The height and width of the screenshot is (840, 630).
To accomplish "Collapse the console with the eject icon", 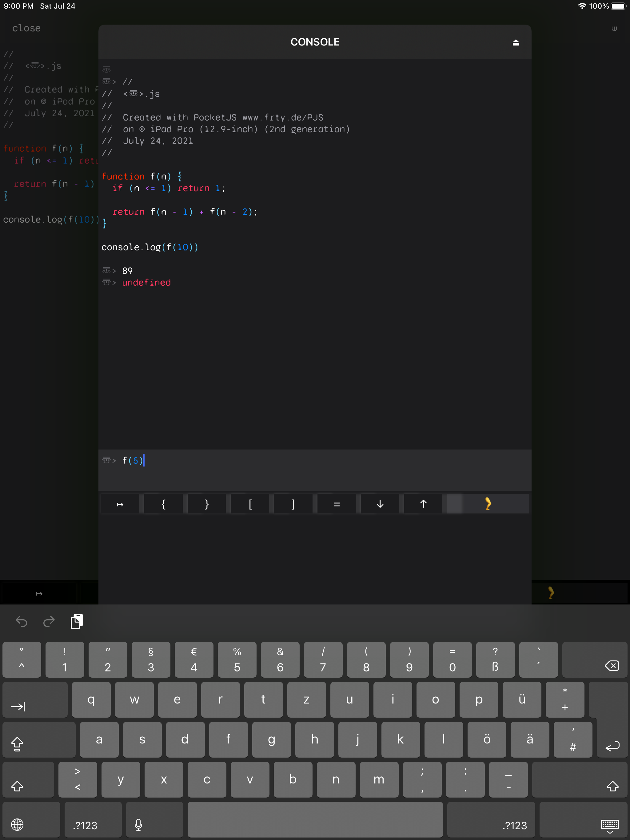I will (x=516, y=42).
